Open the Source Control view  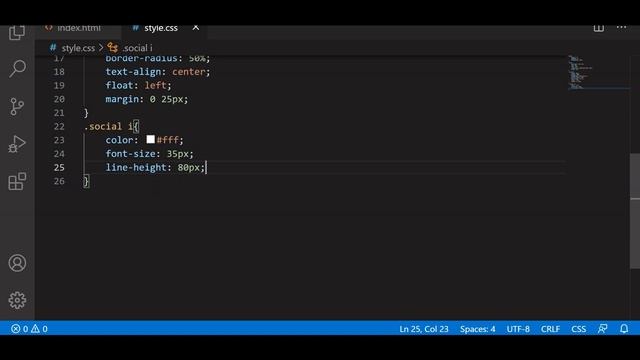tap(17, 106)
